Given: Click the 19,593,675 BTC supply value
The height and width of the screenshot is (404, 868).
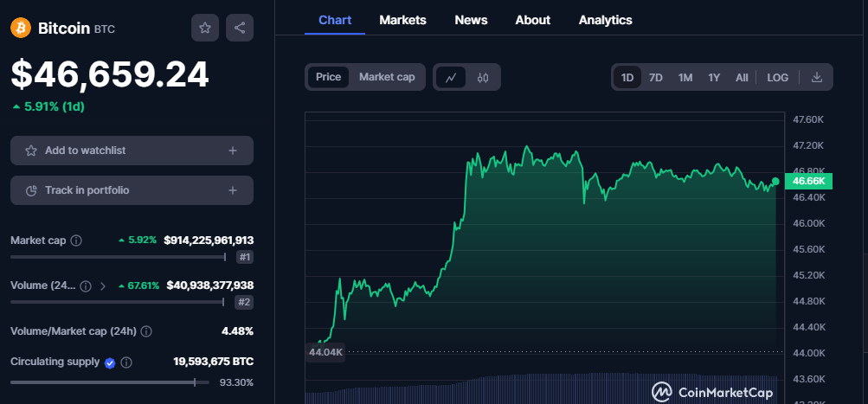Looking at the screenshot, I should [x=214, y=362].
